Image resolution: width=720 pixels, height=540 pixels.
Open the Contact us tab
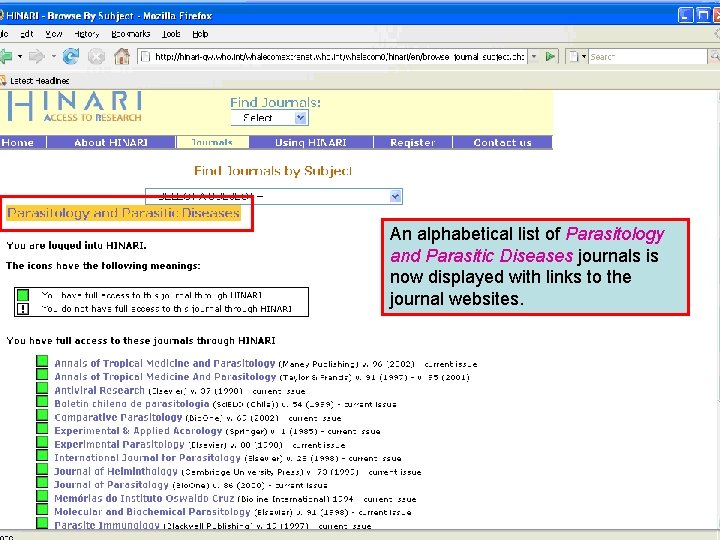[502, 142]
